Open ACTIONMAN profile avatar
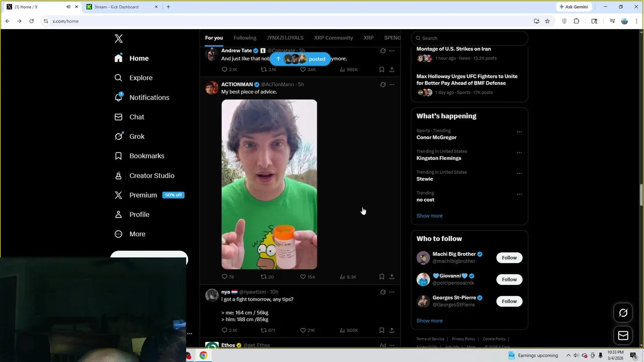This screenshot has height=362, width=644. tap(212, 87)
